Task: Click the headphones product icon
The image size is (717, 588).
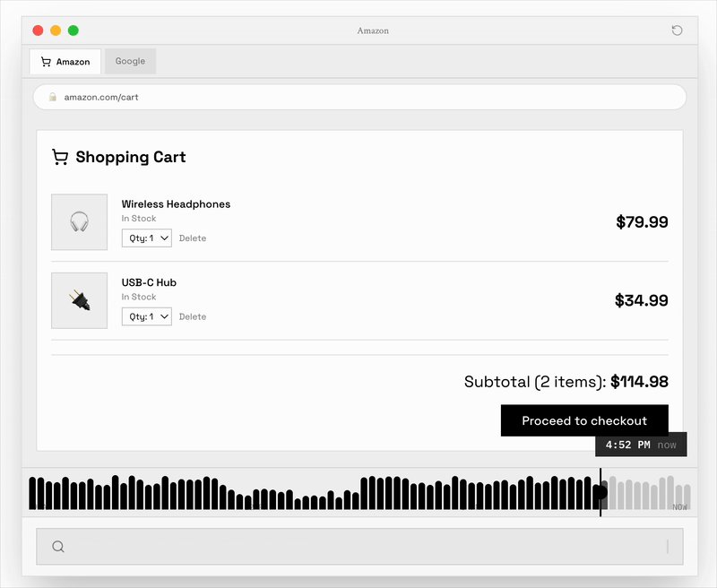Action: (x=79, y=222)
